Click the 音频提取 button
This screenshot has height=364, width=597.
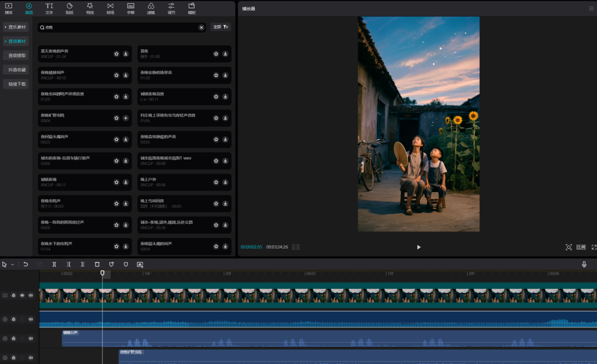pyautogui.click(x=17, y=55)
